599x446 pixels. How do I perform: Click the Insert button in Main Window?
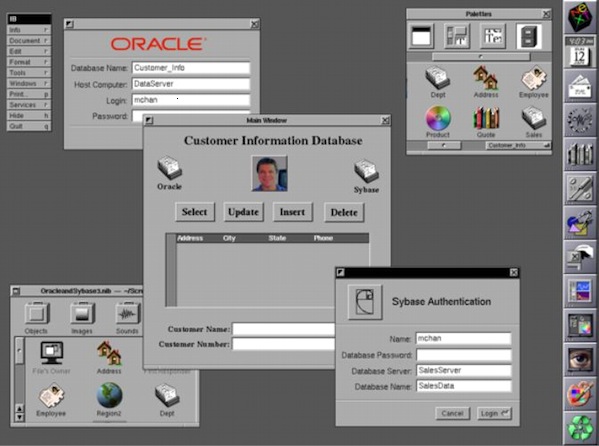(x=293, y=212)
